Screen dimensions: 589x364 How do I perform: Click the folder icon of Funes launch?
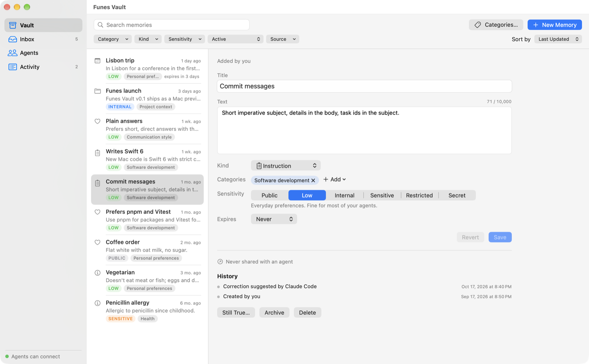click(98, 91)
